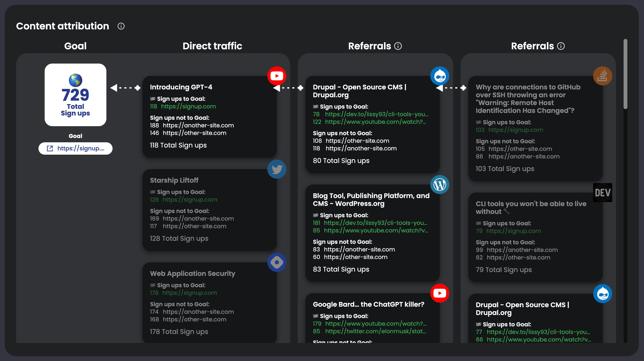Click the 128 Total Sign ups text

179,238
